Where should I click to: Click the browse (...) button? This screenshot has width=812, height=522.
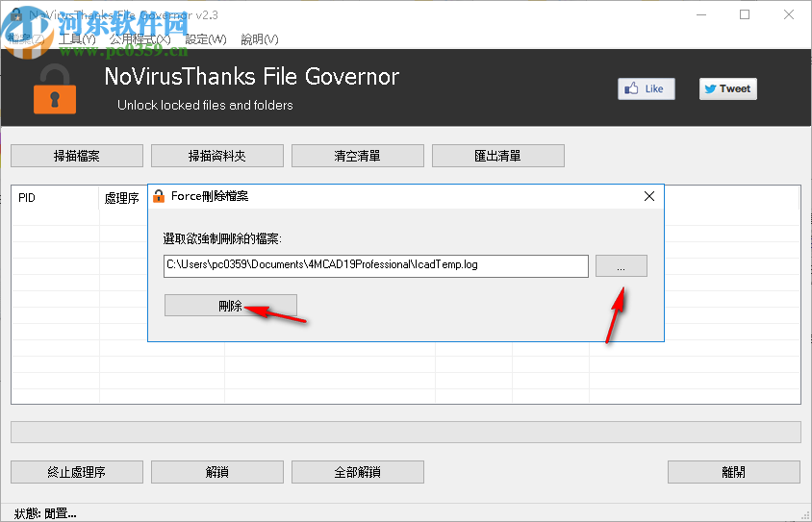(621, 265)
